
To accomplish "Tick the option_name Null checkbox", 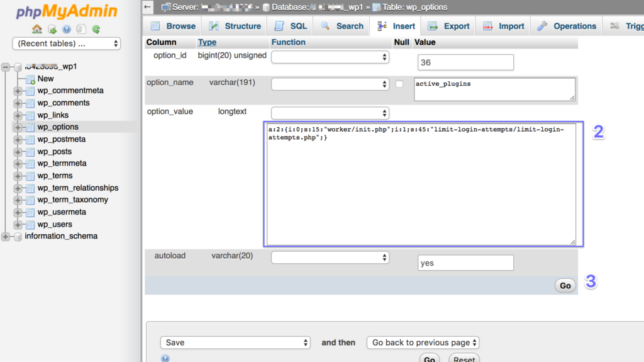I will pos(399,84).
